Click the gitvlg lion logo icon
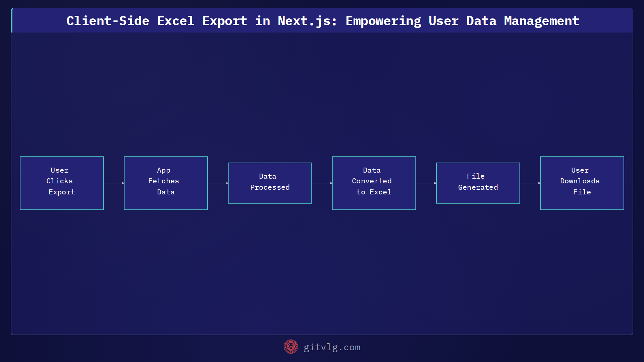Viewport: 644px width, 362px height. click(290, 347)
